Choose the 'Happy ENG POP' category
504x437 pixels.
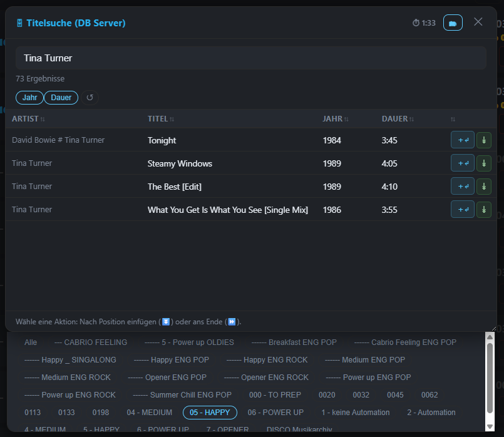click(172, 360)
